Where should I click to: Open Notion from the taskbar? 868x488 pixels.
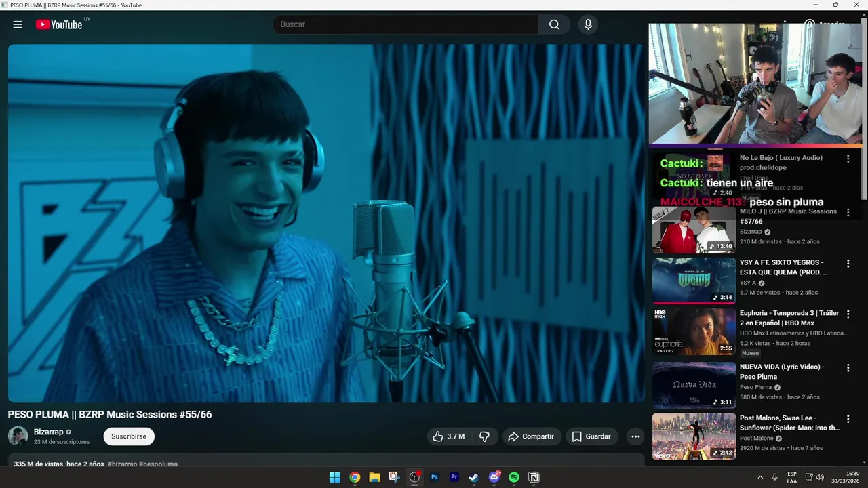534,477
